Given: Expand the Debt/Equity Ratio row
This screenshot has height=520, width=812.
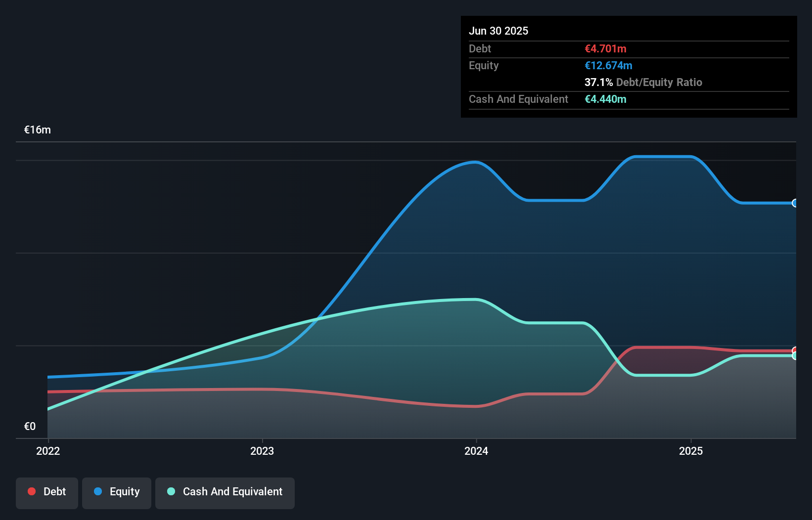Looking at the screenshot, I should [x=643, y=82].
